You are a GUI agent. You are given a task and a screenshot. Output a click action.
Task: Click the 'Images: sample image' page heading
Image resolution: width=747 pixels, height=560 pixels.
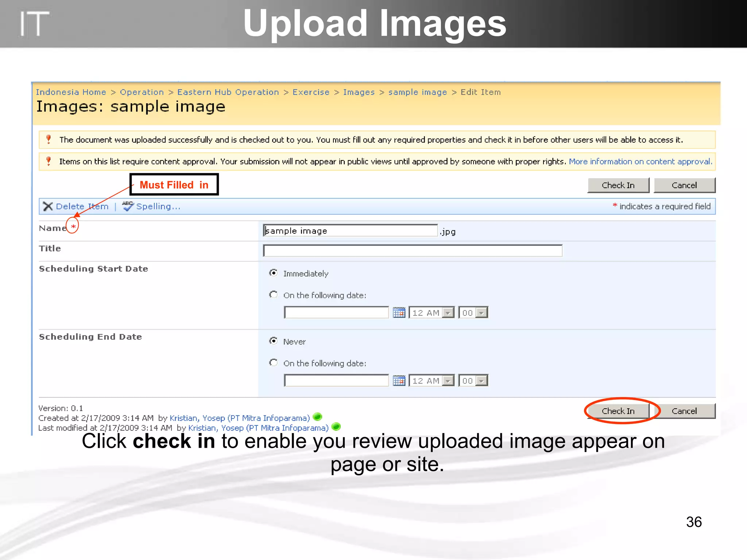(x=131, y=107)
